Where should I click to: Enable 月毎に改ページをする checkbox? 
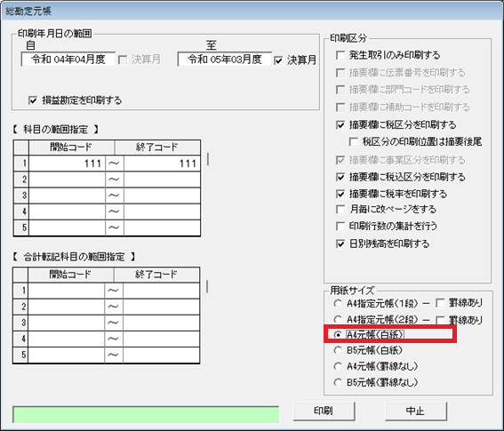click(x=340, y=210)
